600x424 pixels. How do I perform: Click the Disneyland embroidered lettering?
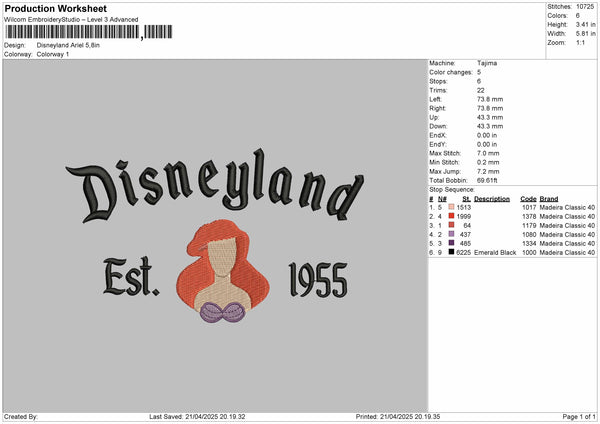coord(215,186)
